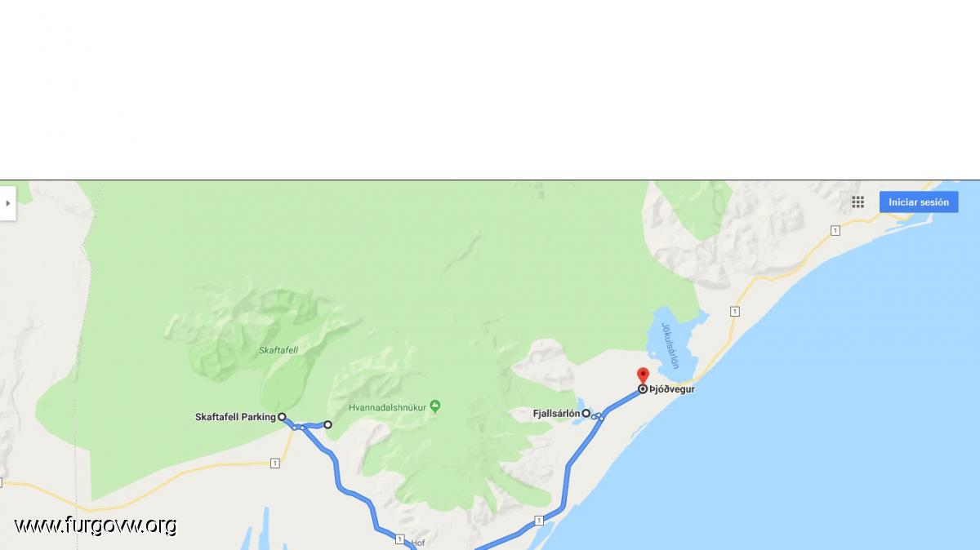Click the www.furgovw.org watermark
This screenshot has width=980, height=550.
coord(95,526)
